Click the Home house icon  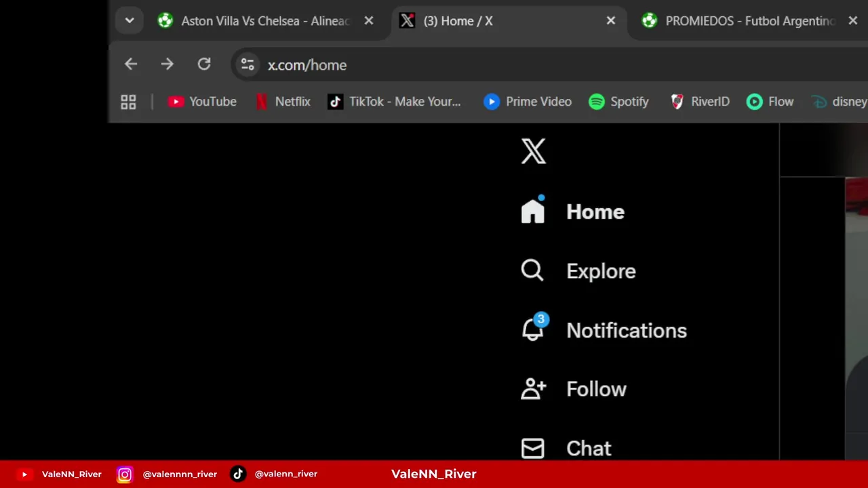[533, 211]
